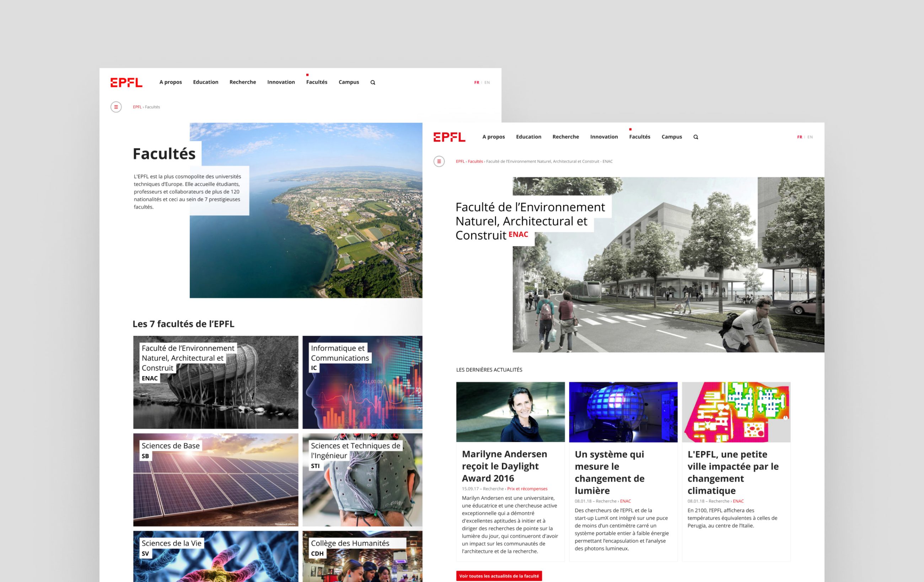Screen dimensions: 924x582
Task: Open the Informatique et Communications IC card
Action: pyautogui.click(x=362, y=382)
